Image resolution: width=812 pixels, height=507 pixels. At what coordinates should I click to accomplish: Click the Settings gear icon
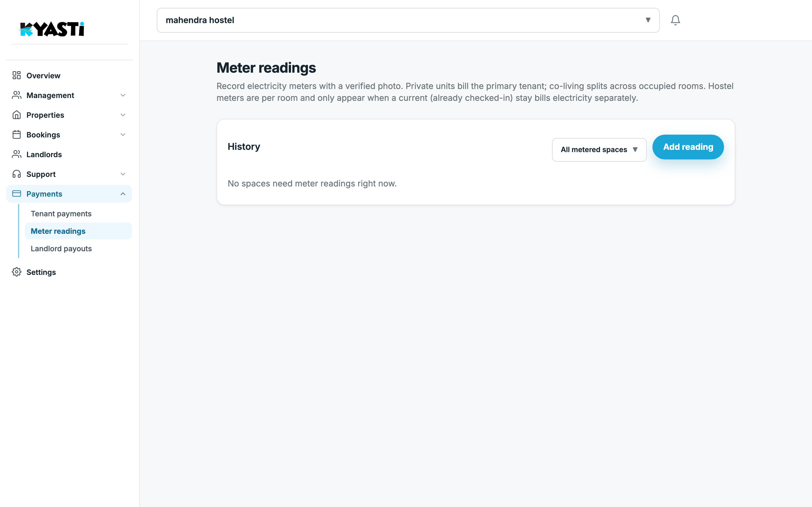[16, 272]
